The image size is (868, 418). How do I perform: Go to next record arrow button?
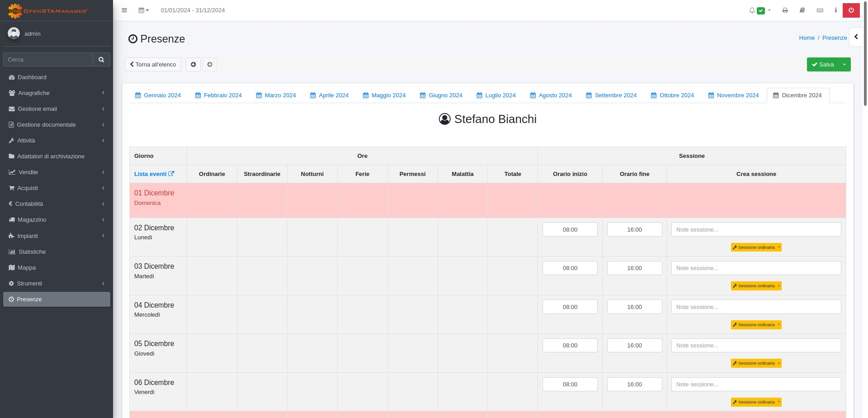(210, 64)
